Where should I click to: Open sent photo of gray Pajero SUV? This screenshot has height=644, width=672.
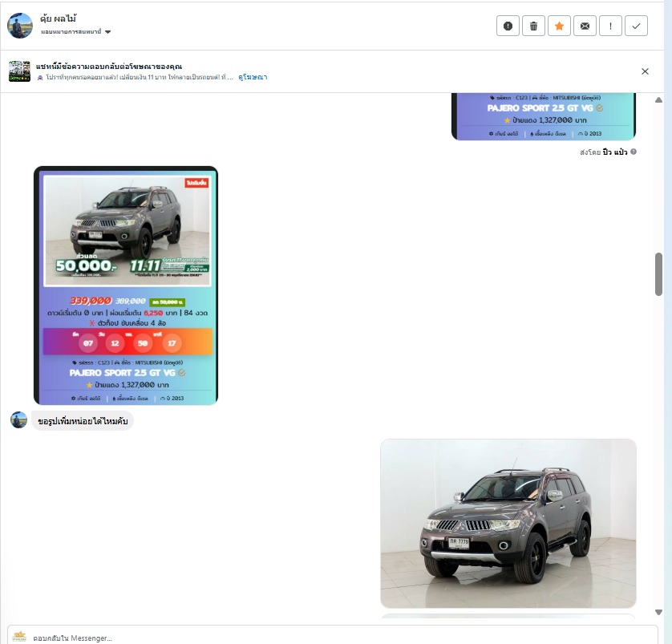point(508,523)
